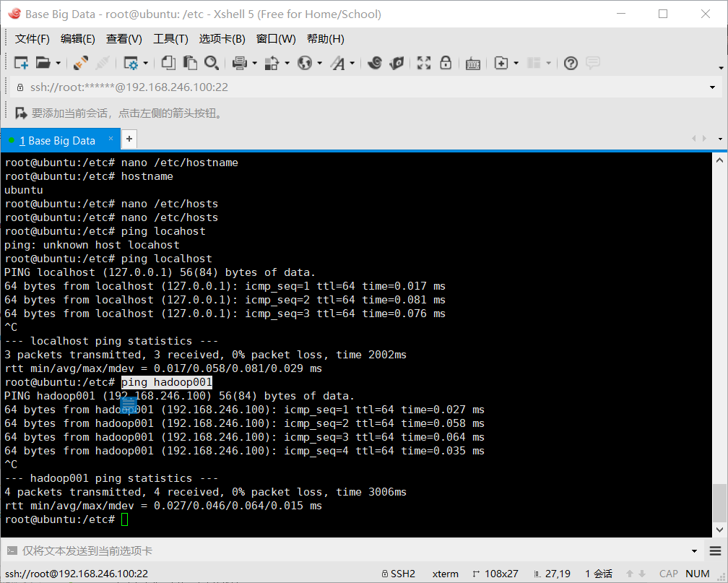Click the NUM indicator in status bar
728x583 pixels.
[x=698, y=574]
